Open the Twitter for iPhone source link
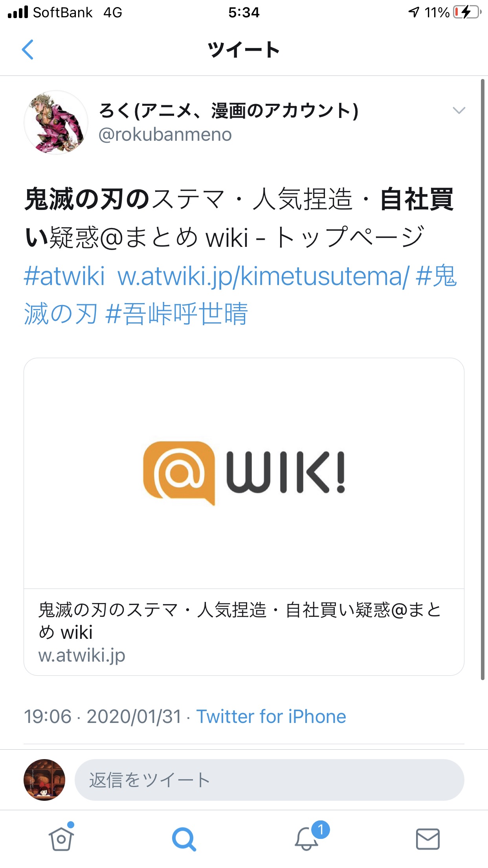Image resolution: width=488 pixels, height=868 pixels. [x=271, y=717]
